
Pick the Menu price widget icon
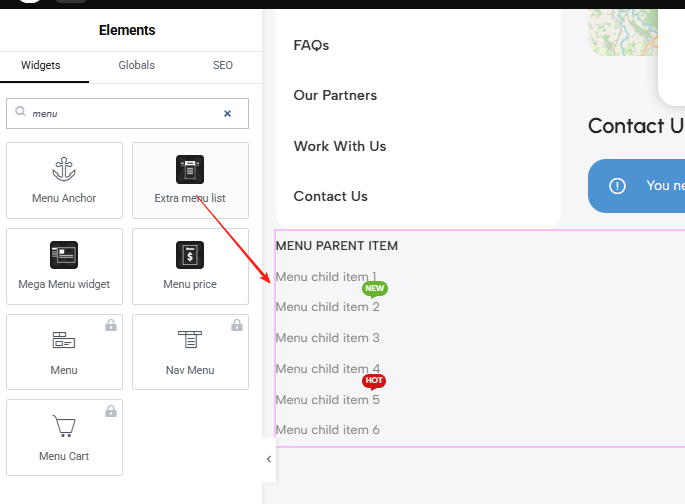pyautogui.click(x=190, y=255)
